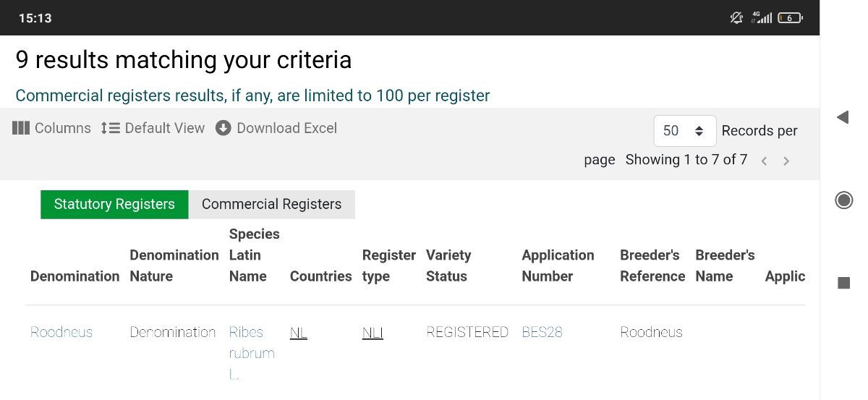Sort by Variety Status column header

pyautogui.click(x=448, y=265)
